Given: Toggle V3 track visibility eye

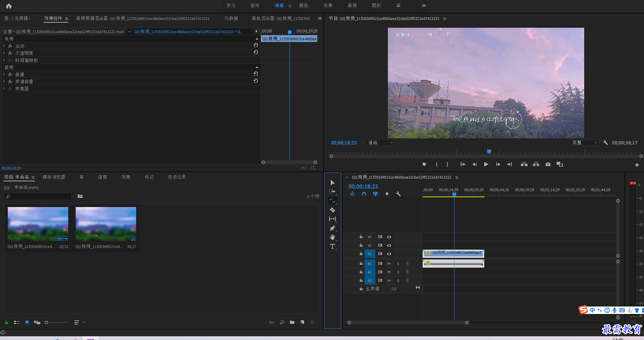Looking at the screenshot, I should coord(389,237).
